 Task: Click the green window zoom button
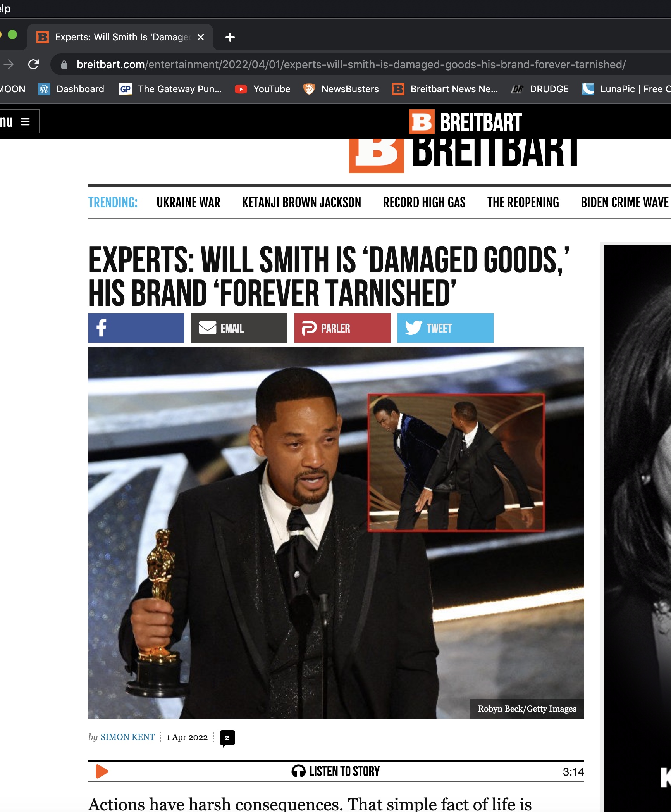[12, 35]
